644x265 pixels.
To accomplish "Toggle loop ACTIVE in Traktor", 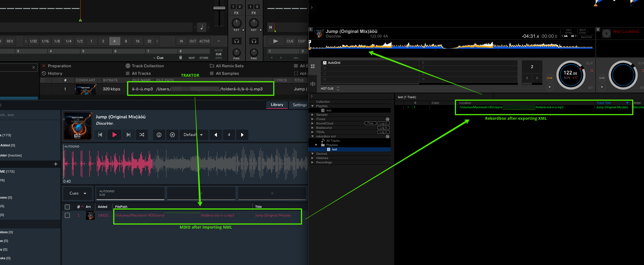I will [x=204, y=41].
